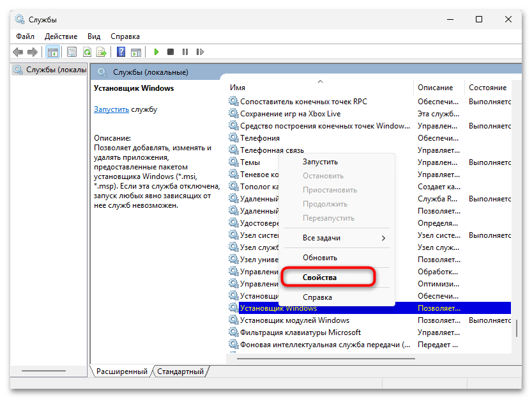Expand Все задачи submenu
532x399 pixels.
click(337, 238)
